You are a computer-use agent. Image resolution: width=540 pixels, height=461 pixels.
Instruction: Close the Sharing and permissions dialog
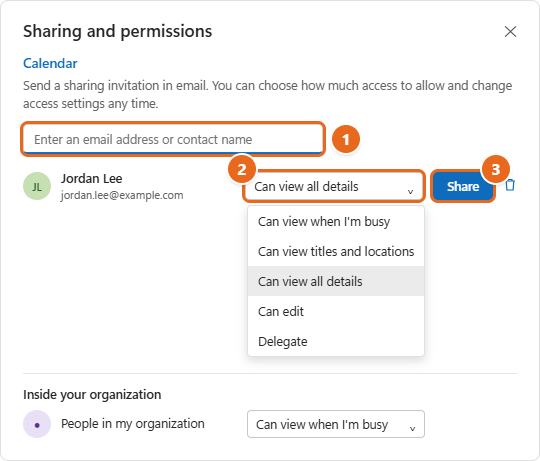point(510,31)
